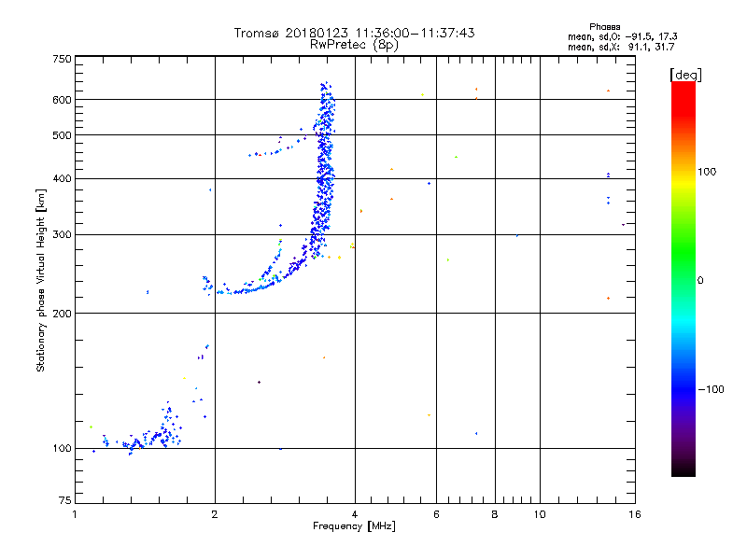Click the x-axis tick label "4"
747x560 pixels.
[x=355, y=514]
